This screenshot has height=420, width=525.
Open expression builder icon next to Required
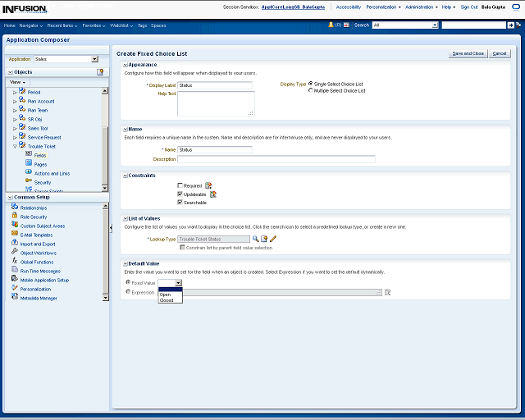pos(208,186)
